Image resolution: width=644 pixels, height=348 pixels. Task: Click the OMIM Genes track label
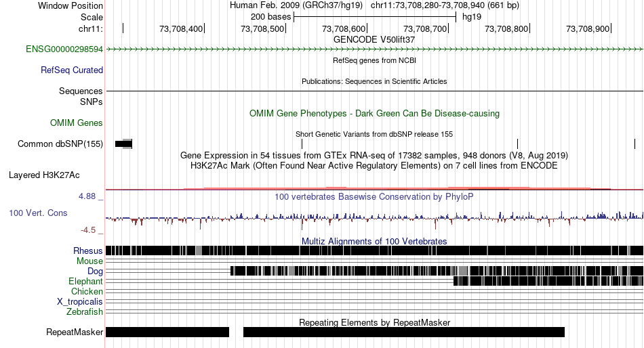click(x=76, y=123)
